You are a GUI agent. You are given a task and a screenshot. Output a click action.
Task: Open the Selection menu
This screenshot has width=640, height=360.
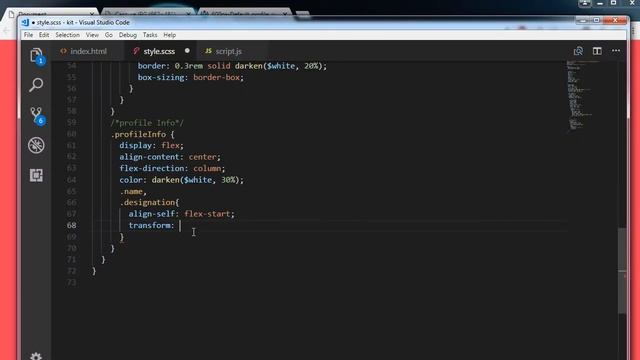[67, 35]
